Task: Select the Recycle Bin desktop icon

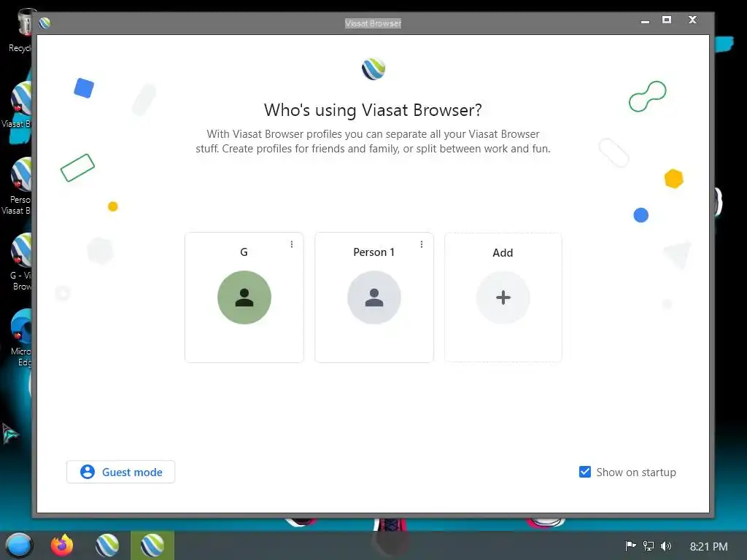Action: 20,31
